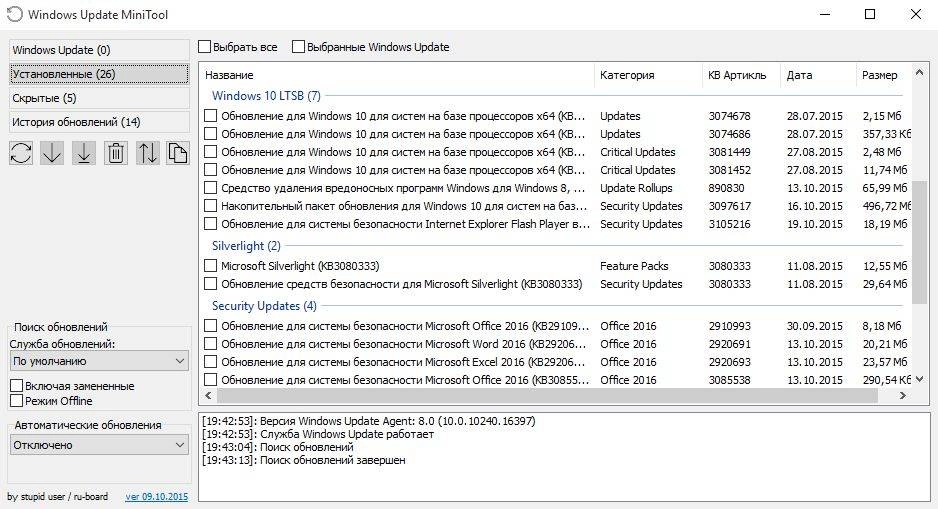Click KB 3081452 critical update title
Image resolution: width=938 pixels, height=509 pixels.
pos(403,170)
